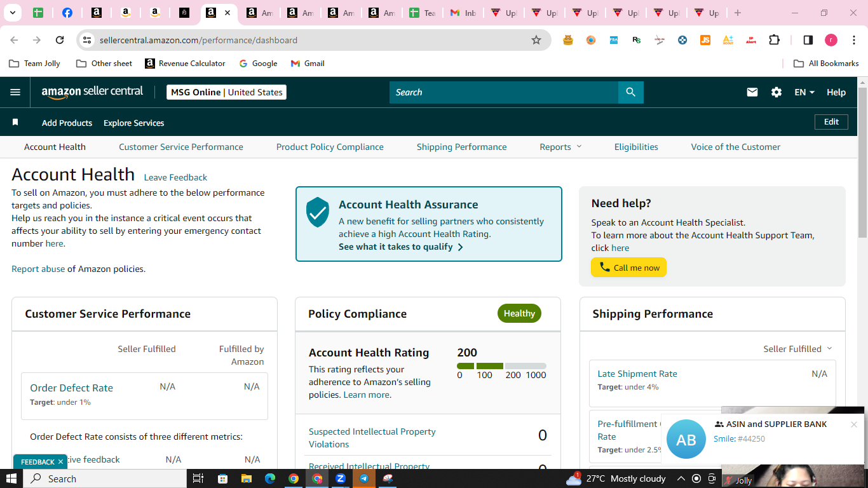Show hidden system tray icons
The width and height of the screenshot is (868, 488).
681,478
